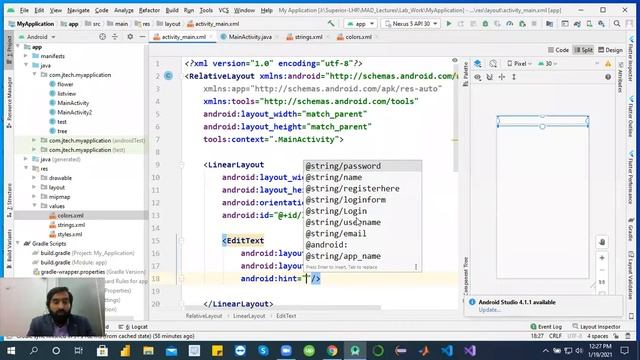Open Search Everywhere magnifier in the toolbar
This screenshot has height=360, width=640.
tap(617, 24)
